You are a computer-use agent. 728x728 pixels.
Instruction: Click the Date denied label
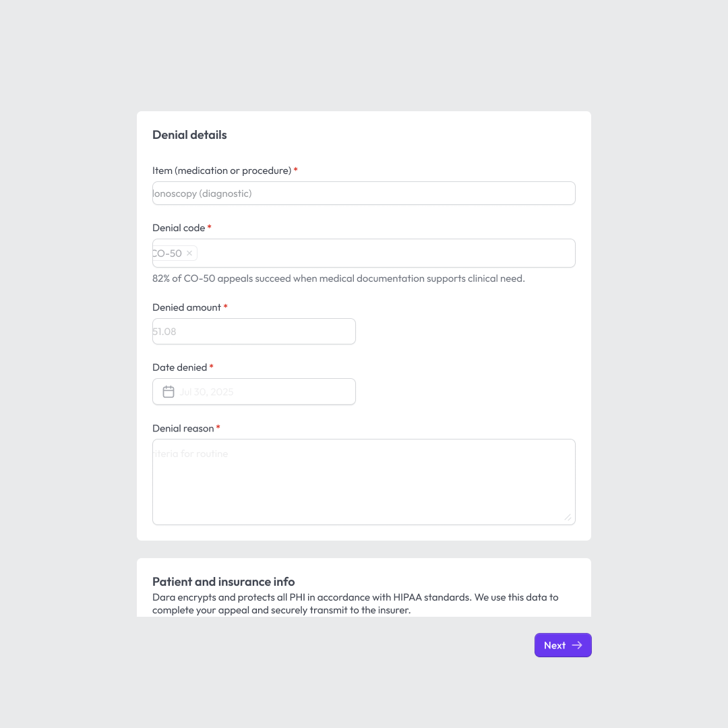coord(180,367)
